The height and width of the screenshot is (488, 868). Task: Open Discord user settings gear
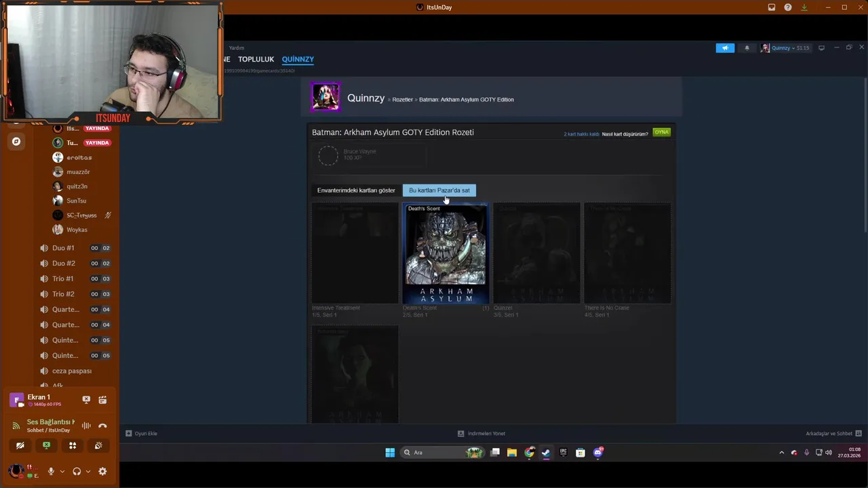click(102, 471)
